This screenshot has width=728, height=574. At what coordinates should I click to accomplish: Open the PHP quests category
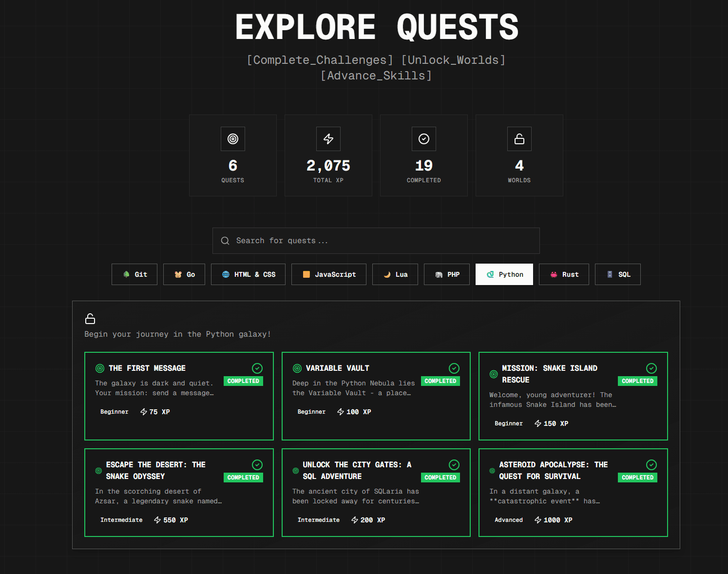(x=446, y=274)
